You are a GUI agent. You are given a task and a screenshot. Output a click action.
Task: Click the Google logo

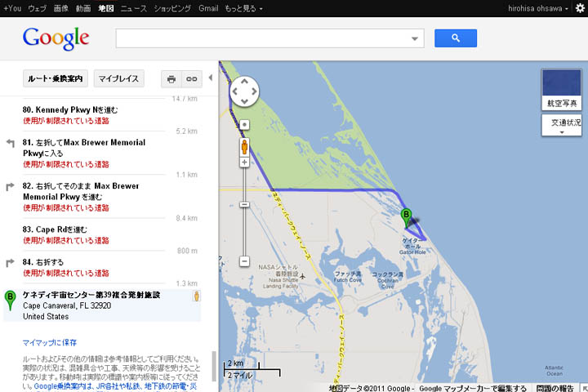pos(56,38)
